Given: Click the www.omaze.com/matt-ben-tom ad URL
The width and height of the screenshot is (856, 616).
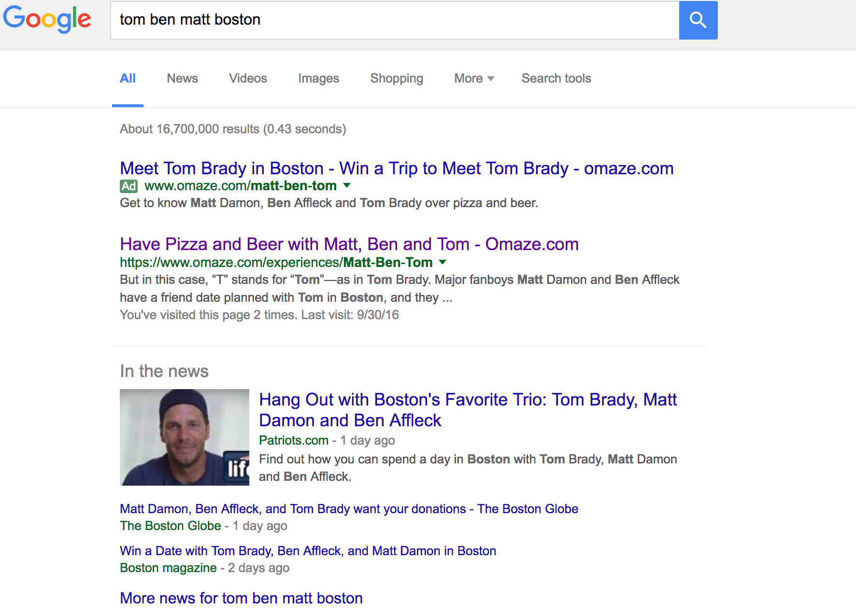Looking at the screenshot, I should (x=241, y=186).
